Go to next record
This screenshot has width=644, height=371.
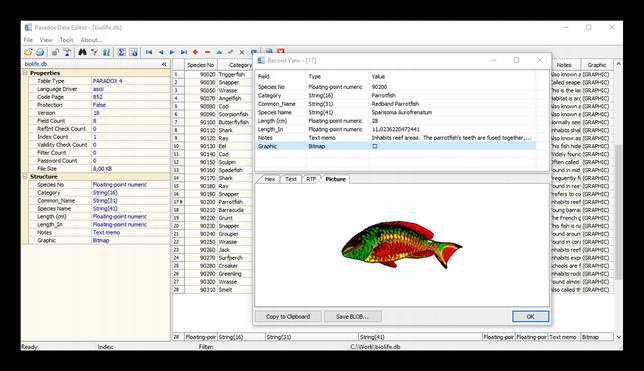172,52
